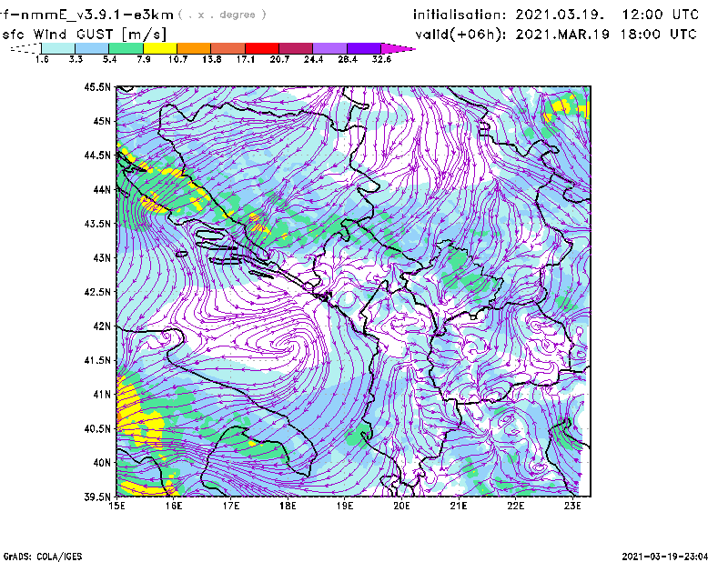Click the legend value 7.9
Viewport: 728px width, 562px height.
(x=144, y=59)
